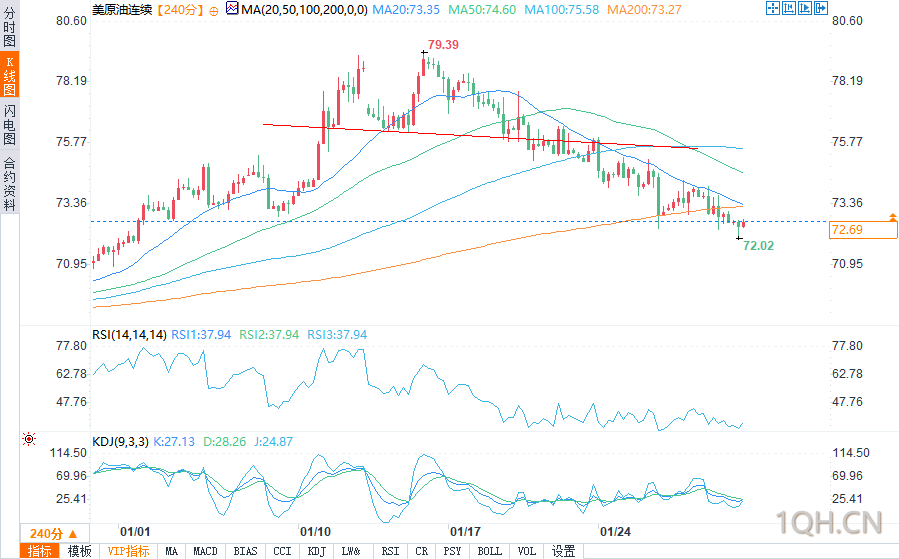This screenshot has height=559, width=899.
Task: Switch to the 模板 bottom tab
Action: point(79,551)
